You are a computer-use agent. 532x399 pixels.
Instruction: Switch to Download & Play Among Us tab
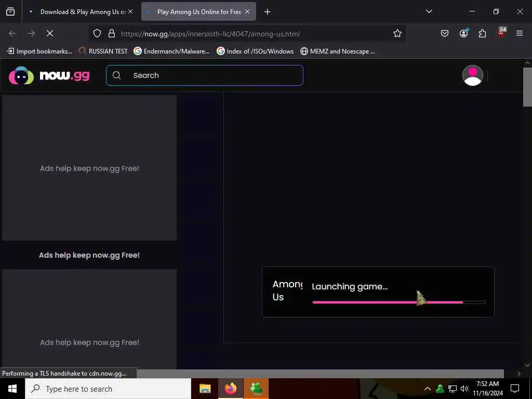pyautogui.click(x=81, y=12)
